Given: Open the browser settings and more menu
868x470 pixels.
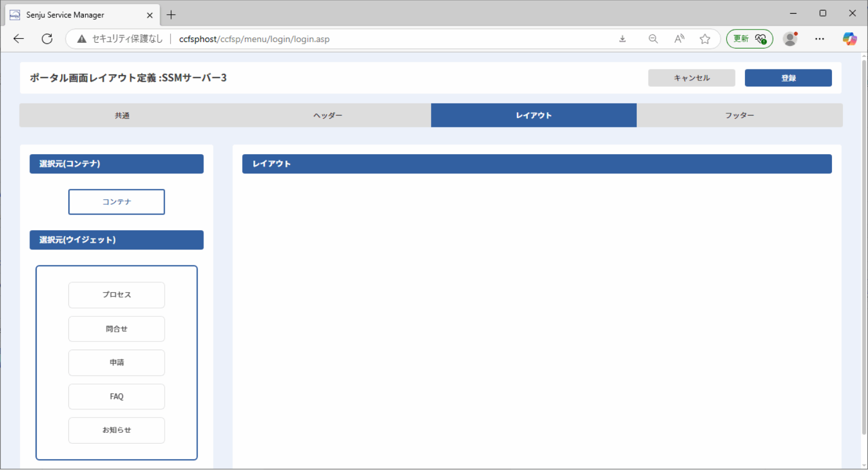Looking at the screenshot, I should [819, 39].
